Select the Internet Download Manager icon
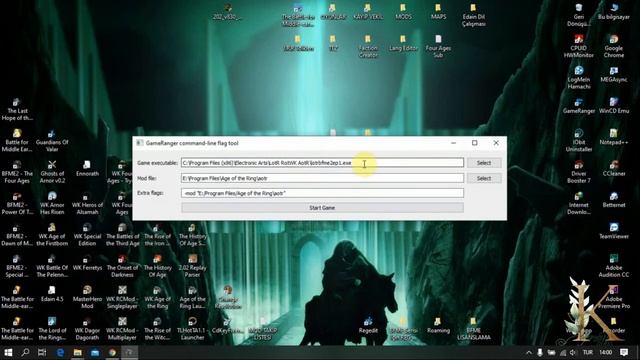The width and height of the screenshot is (640, 360). click(579, 203)
